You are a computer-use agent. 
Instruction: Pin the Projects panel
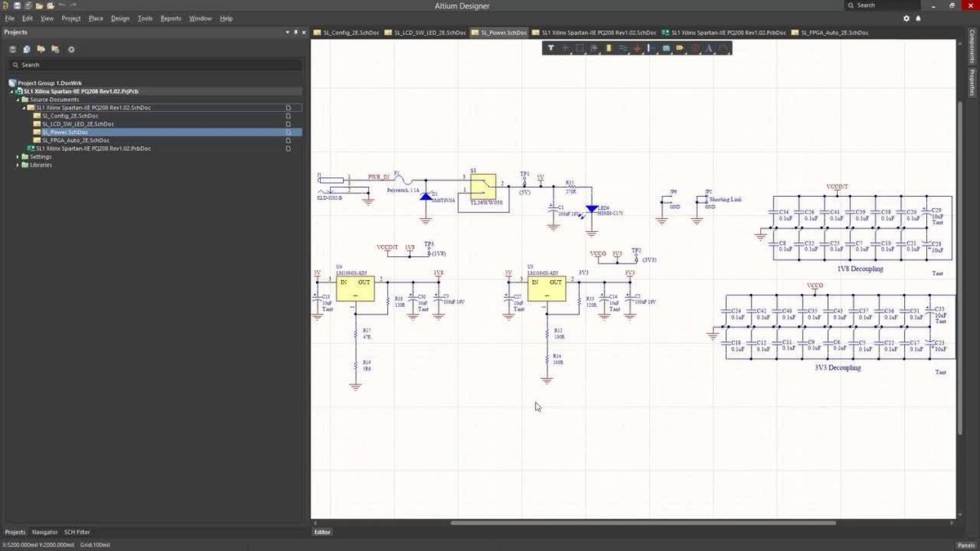pyautogui.click(x=296, y=32)
